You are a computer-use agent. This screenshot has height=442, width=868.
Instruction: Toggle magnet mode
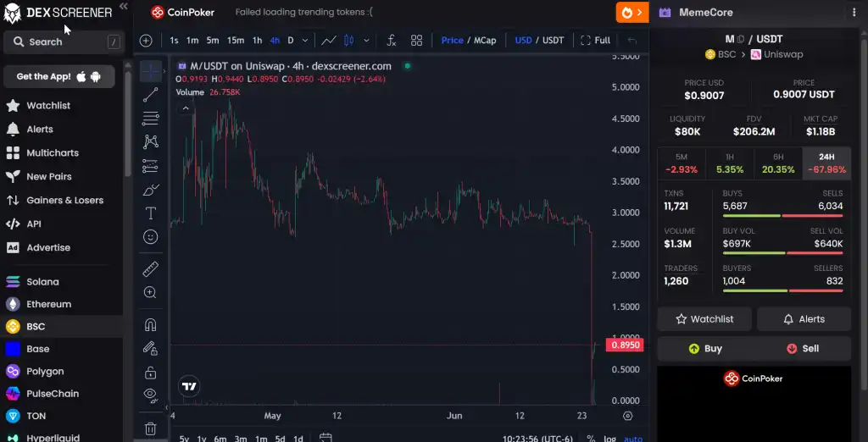pos(150,324)
